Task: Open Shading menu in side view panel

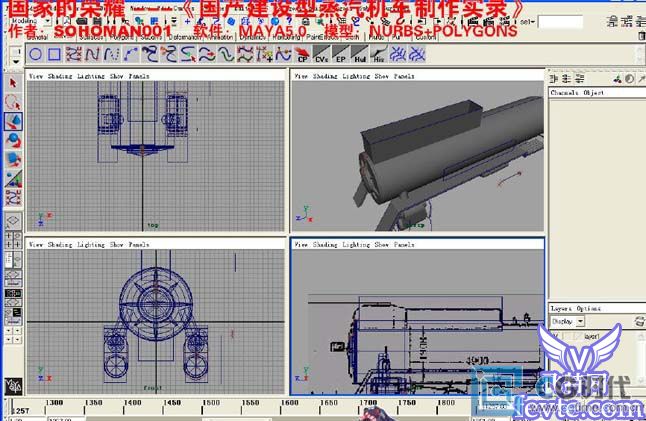Action: click(325, 245)
